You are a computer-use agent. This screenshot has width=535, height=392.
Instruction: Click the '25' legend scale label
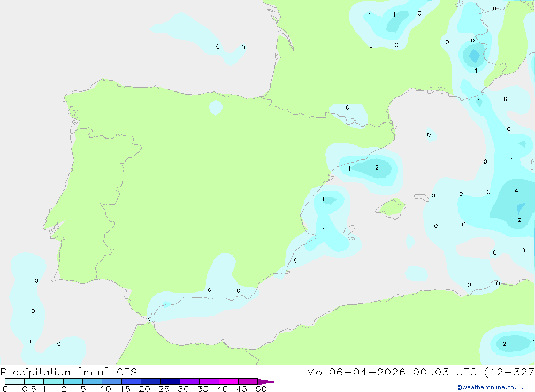(x=164, y=389)
